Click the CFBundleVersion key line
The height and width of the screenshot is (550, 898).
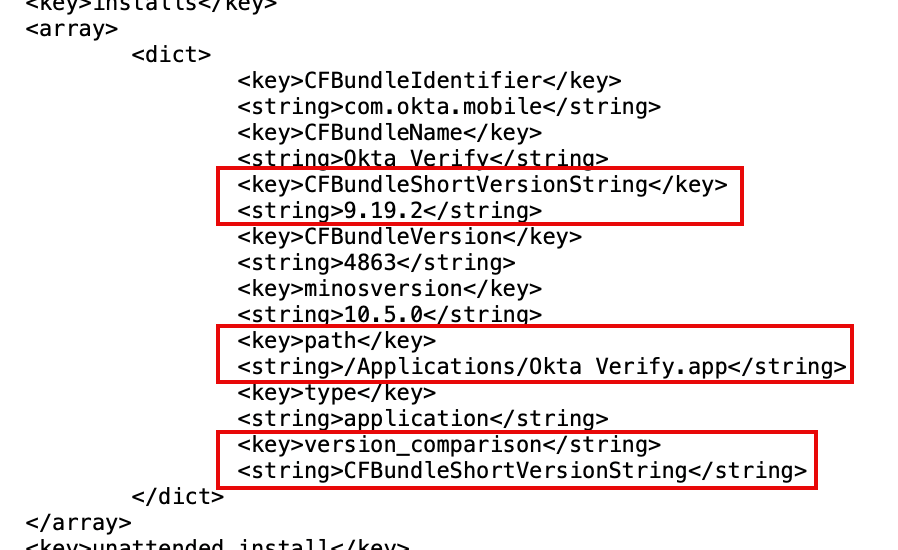pos(409,236)
